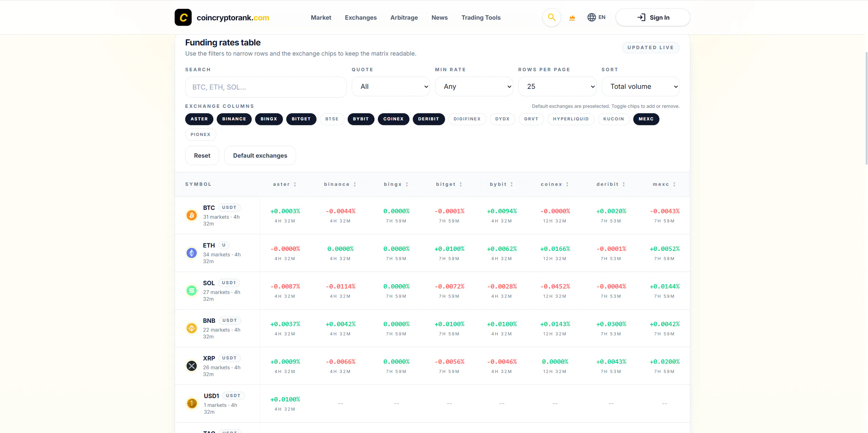Screen dimensions: 868x433
Task: Toggle off the BINANCE exchange chip
Action: pos(234,119)
